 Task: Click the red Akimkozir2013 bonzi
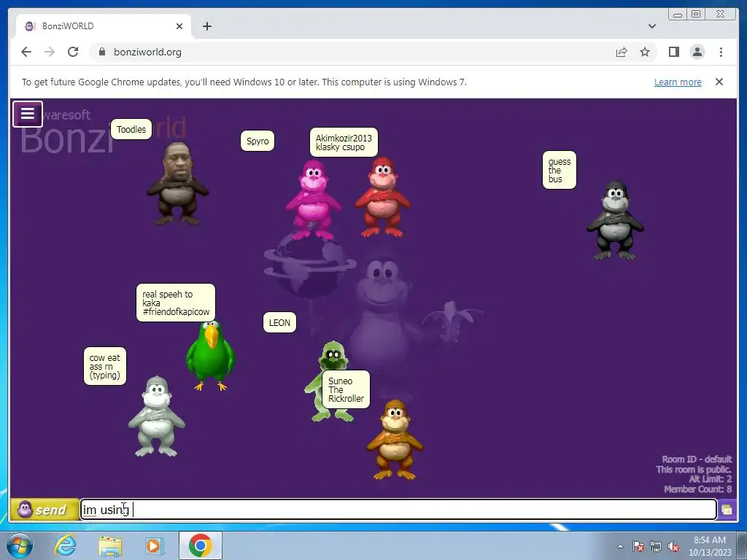tap(382, 198)
